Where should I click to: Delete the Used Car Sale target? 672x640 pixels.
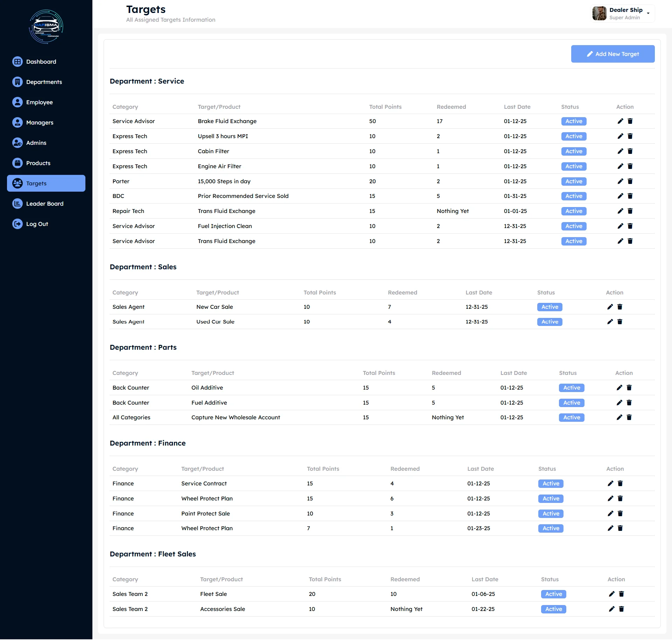pyautogui.click(x=620, y=322)
